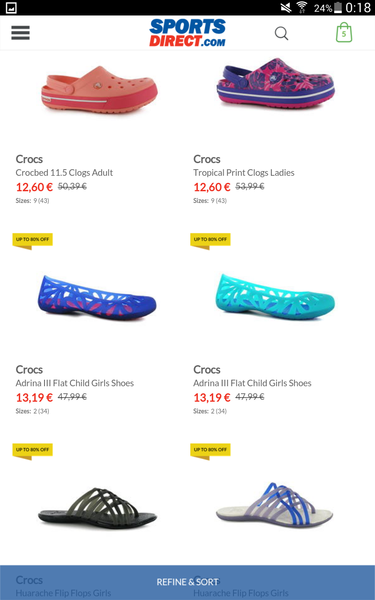Tap the Up To 80% Off badge above blue flat
This screenshot has height=600, width=375.
coord(33,241)
